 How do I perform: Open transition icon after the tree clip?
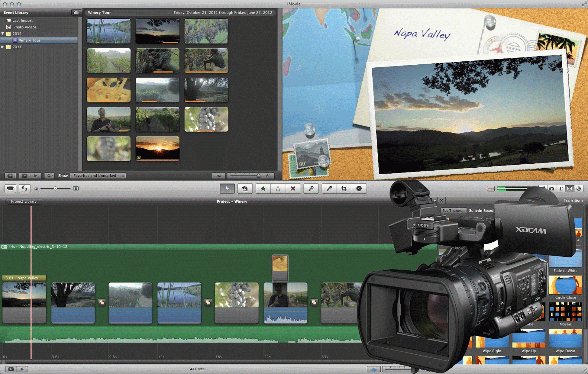[x=102, y=302]
